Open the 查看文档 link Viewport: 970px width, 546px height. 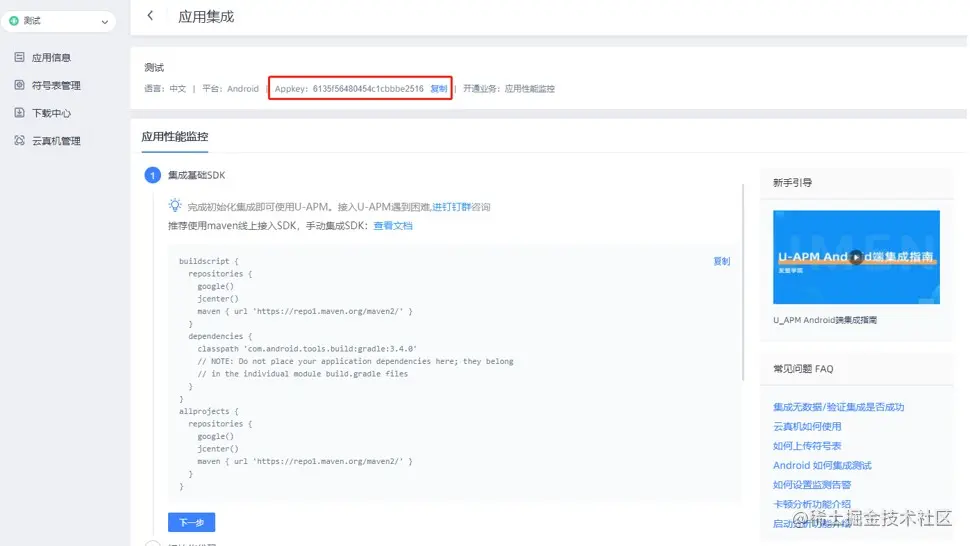(x=393, y=226)
